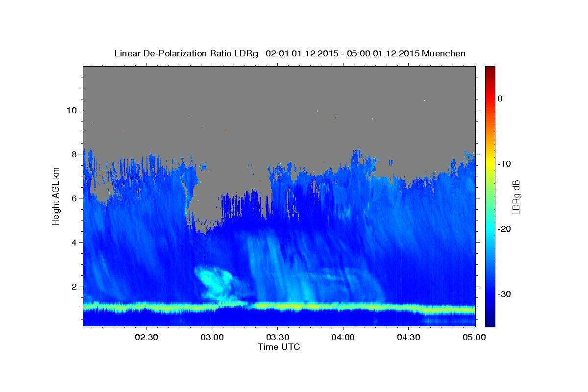
Task: Click the 'LDRg dB' colorbar label
Action: (515, 196)
